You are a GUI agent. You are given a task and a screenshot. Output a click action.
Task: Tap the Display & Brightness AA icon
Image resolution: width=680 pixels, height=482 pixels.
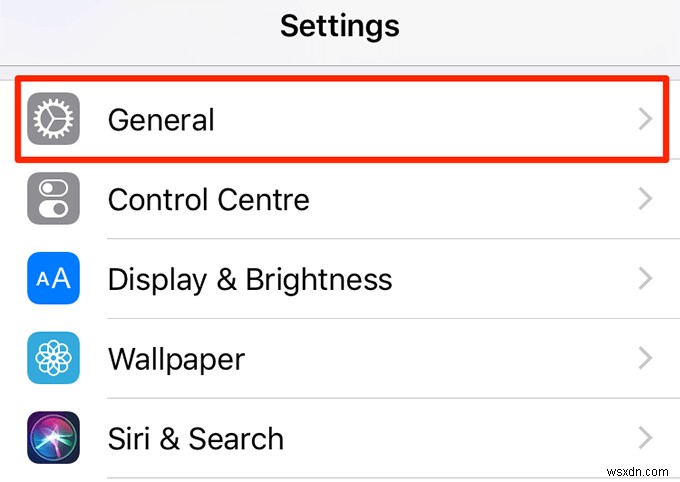(x=53, y=279)
